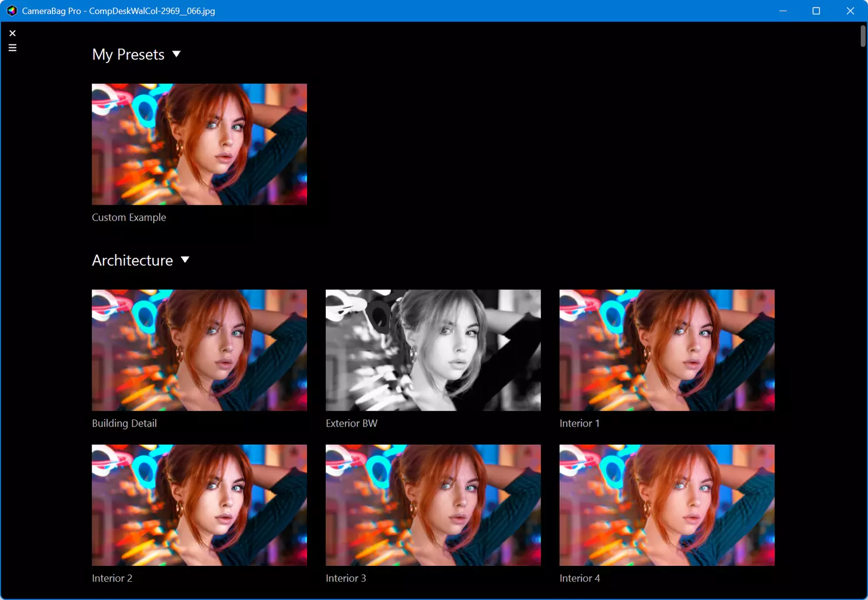
Task: Click the Architecture heading
Action: point(132,261)
